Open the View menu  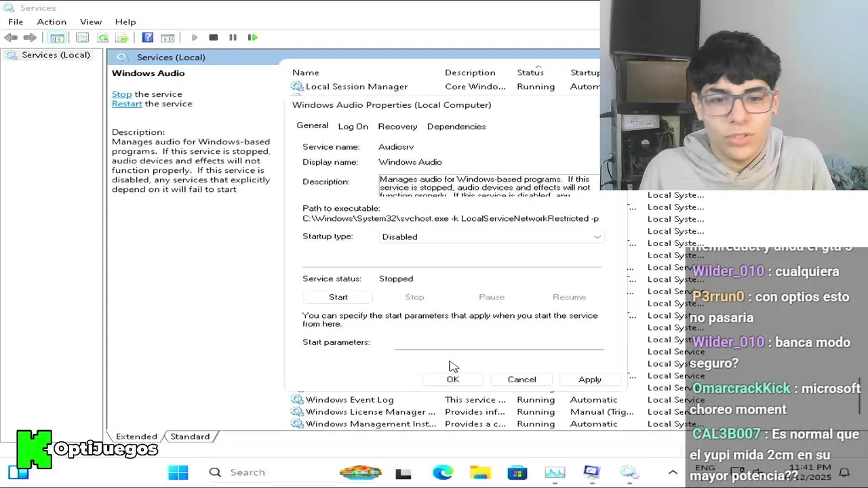coord(90,22)
